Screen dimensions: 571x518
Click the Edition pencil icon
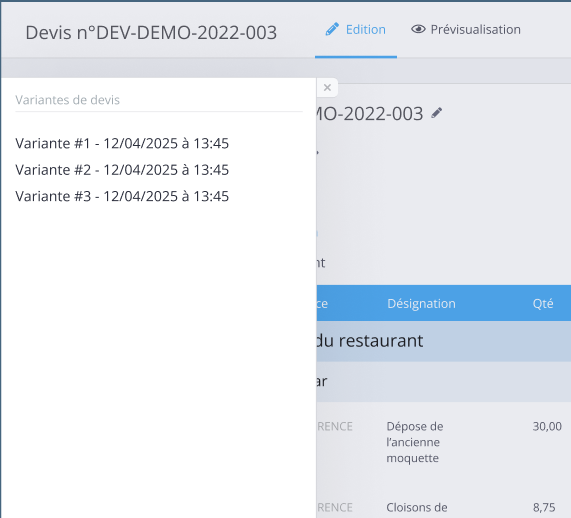coord(332,29)
